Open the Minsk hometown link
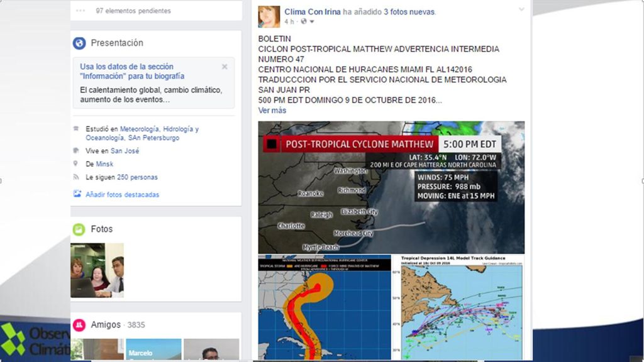The height and width of the screenshot is (362, 644). pos(104,164)
